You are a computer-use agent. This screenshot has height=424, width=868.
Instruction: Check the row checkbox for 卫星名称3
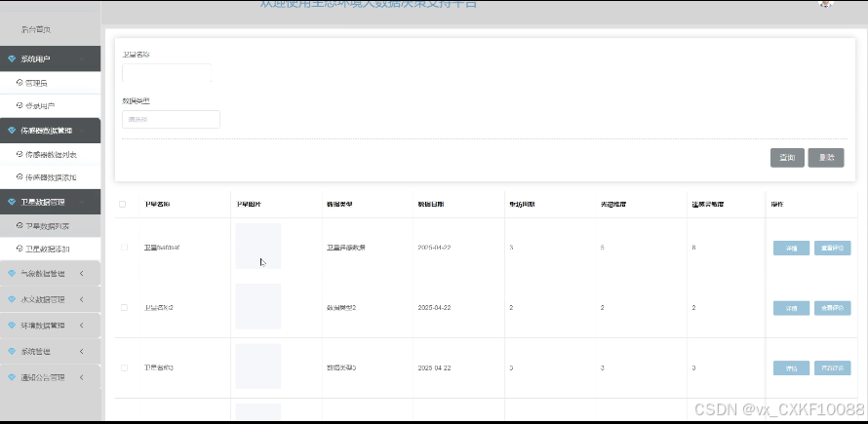124,367
